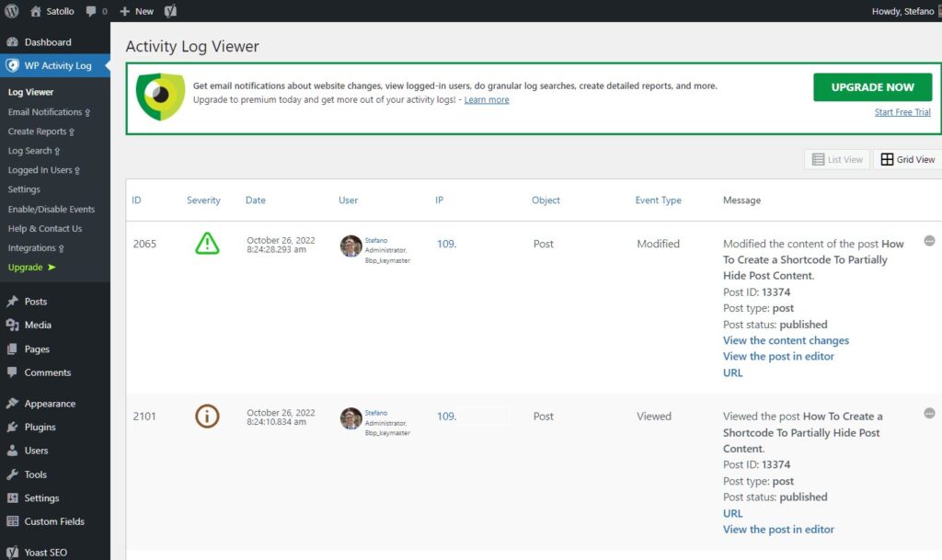Open Help & Contact Us submenu
942x560 pixels.
point(44,228)
